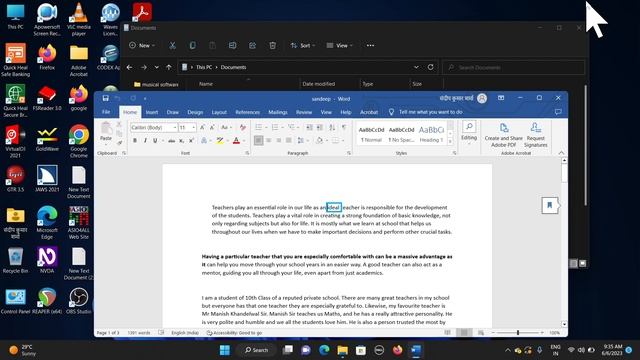Image resolution: width=640 pixels, height=360 pixels.
Task: Expand the Editing group dropdown in Word
Action: coord(469,133)
